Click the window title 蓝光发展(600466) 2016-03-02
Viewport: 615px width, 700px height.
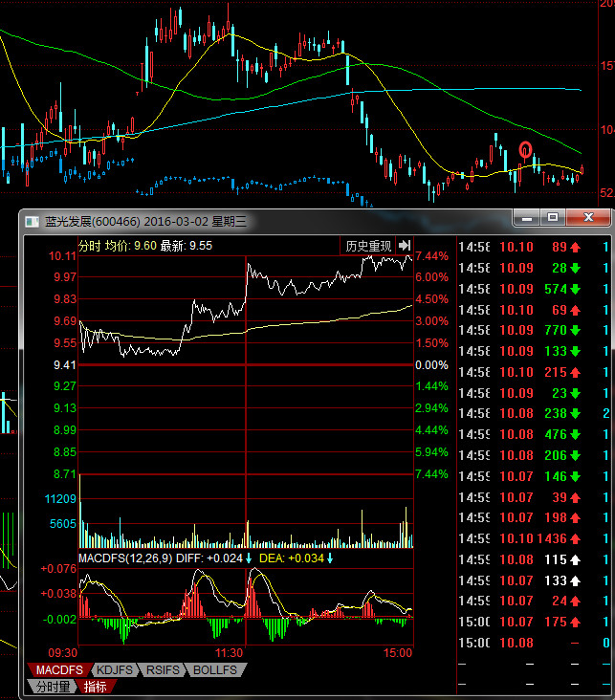[x=145, y=222]
